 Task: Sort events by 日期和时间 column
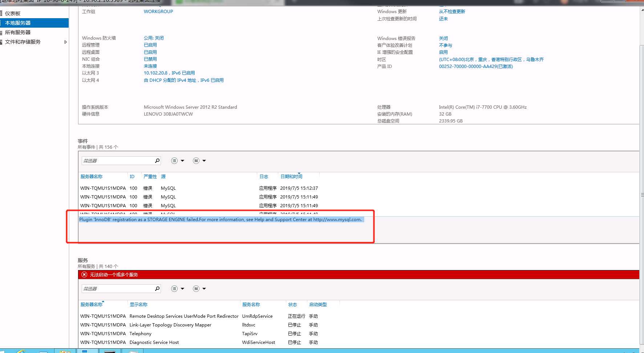tap(291, 177)
